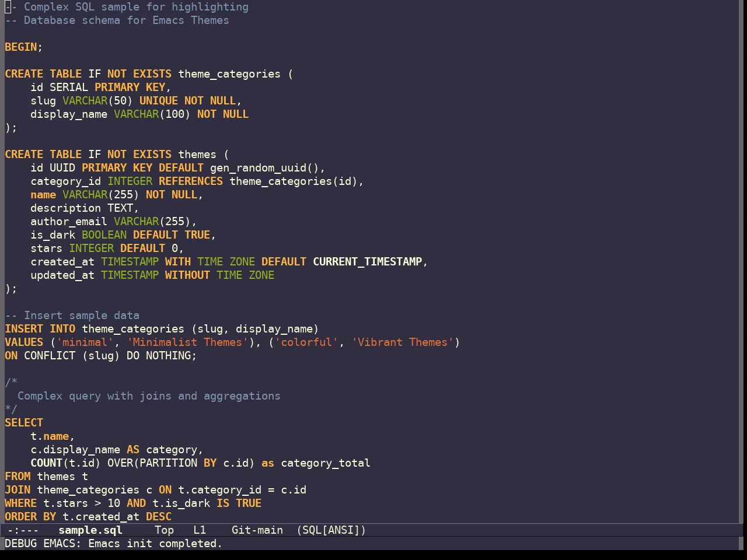
Task: Click 'stars' column definition name
Action: coord(46,249)
